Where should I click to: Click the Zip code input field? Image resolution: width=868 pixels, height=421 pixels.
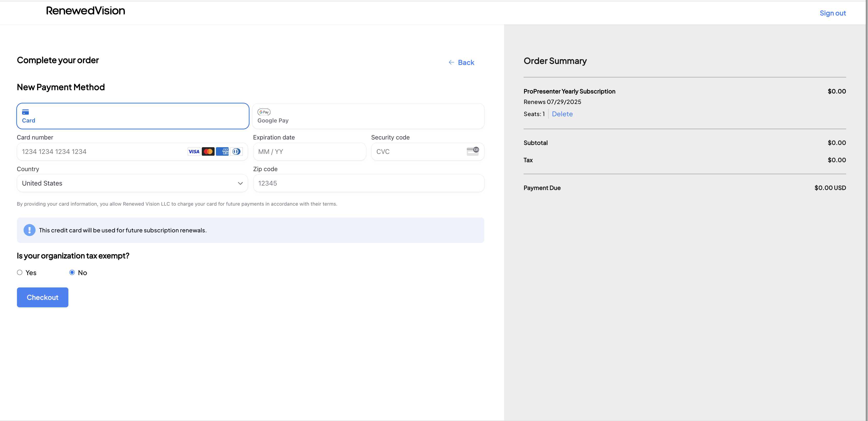[369, 183]
